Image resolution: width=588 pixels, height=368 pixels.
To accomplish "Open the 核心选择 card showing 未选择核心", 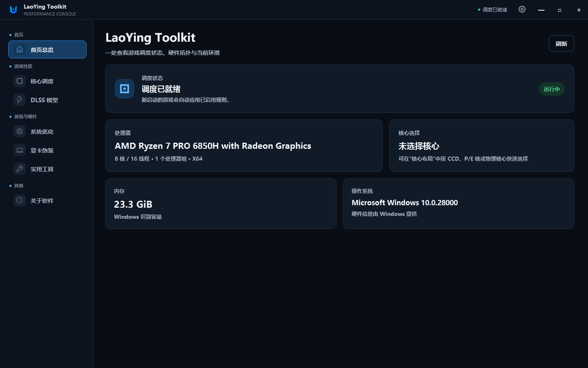I will pos(481,146).
